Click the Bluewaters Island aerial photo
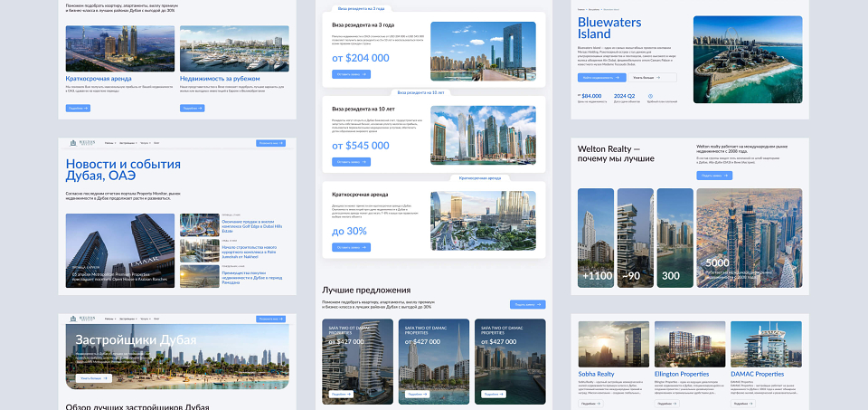Image resolution: width=868 pixels, height=410 pixels. (x=748, y=60)
